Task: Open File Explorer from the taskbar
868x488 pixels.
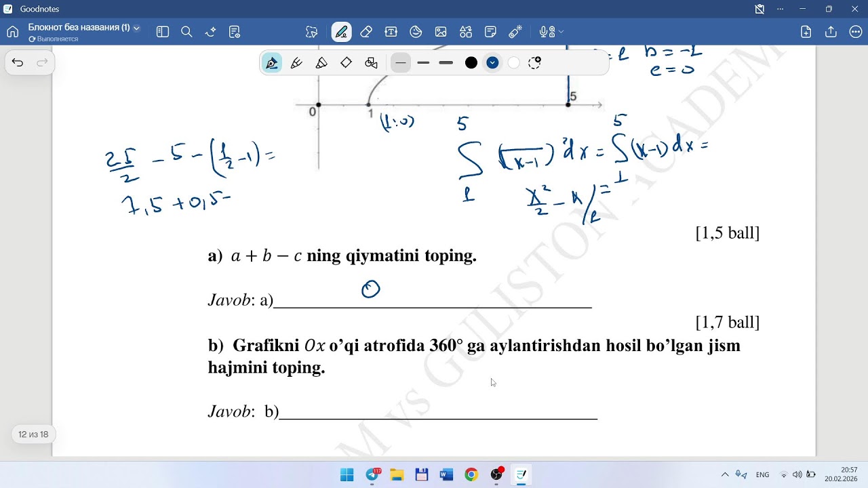Action: (397, 474)
